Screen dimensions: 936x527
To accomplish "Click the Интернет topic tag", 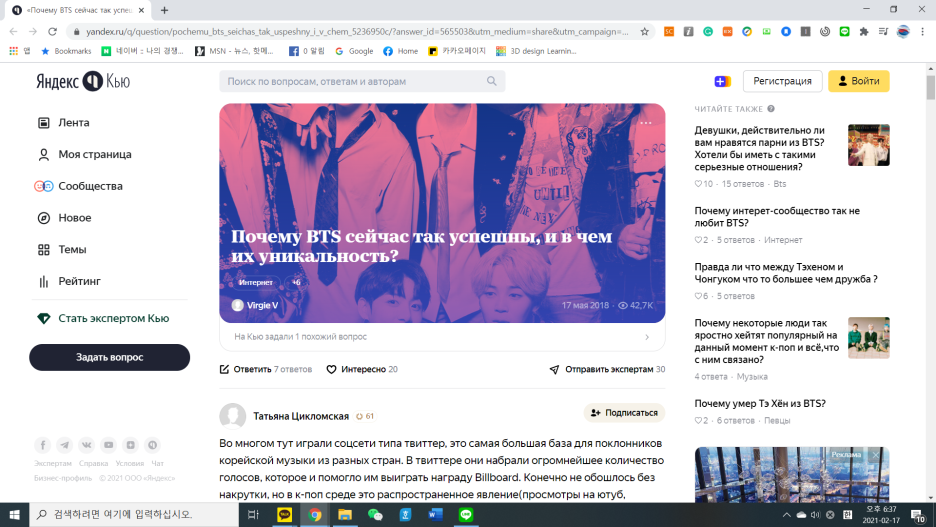I will (x=255, y=282).
